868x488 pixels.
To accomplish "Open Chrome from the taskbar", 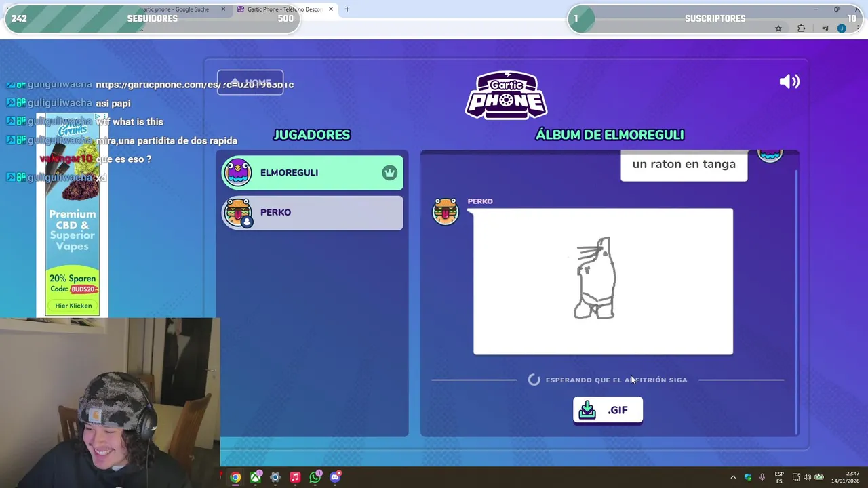I will (235, 477).
